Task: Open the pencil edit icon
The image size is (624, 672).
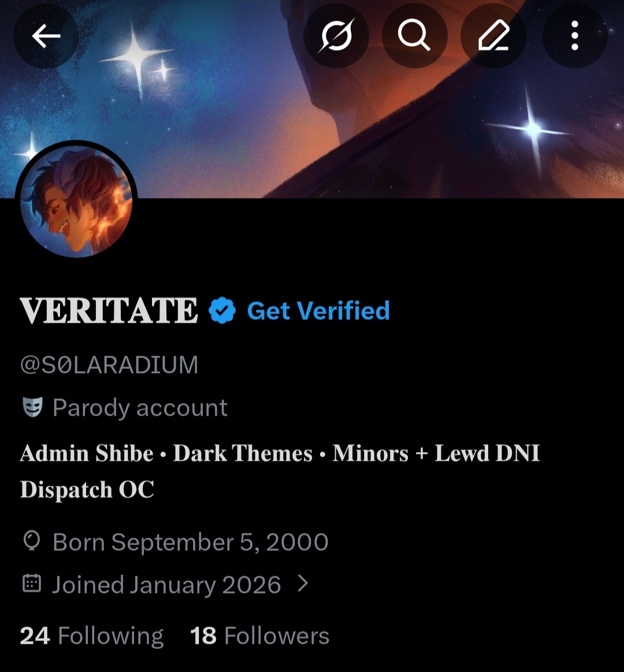Action: (493, 37)
